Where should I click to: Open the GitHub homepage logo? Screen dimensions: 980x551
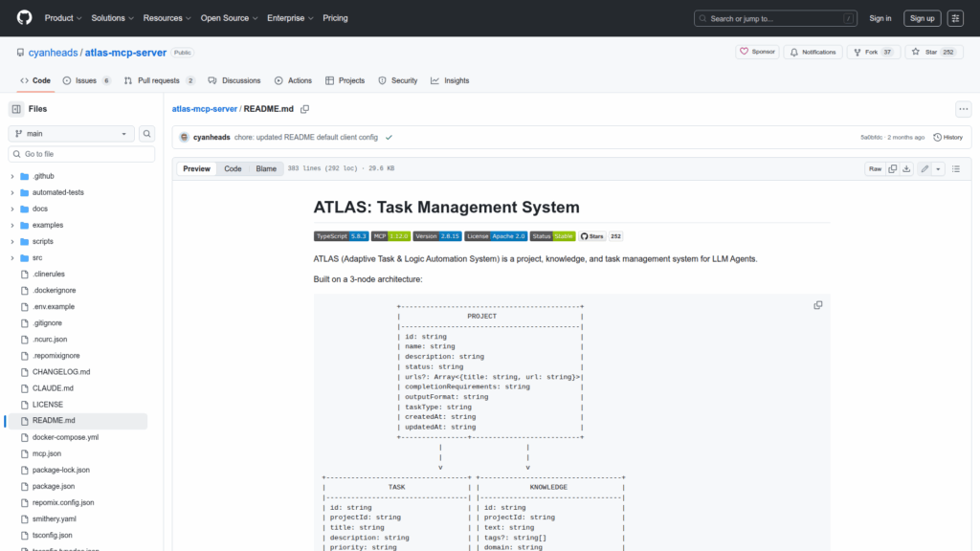coord(24,17)
